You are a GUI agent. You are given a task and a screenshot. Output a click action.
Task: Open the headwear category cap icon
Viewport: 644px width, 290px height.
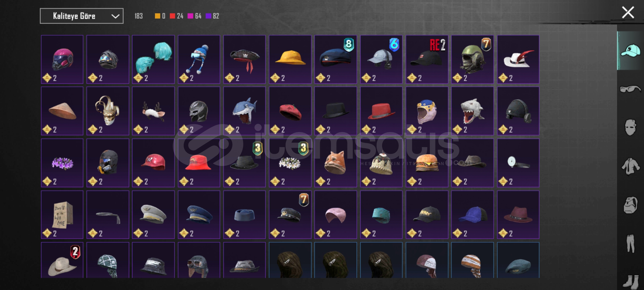coord(630,51)
